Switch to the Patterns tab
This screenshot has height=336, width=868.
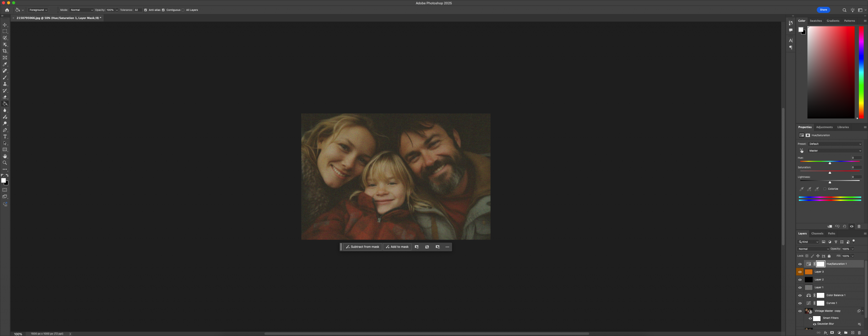(849, 21)
